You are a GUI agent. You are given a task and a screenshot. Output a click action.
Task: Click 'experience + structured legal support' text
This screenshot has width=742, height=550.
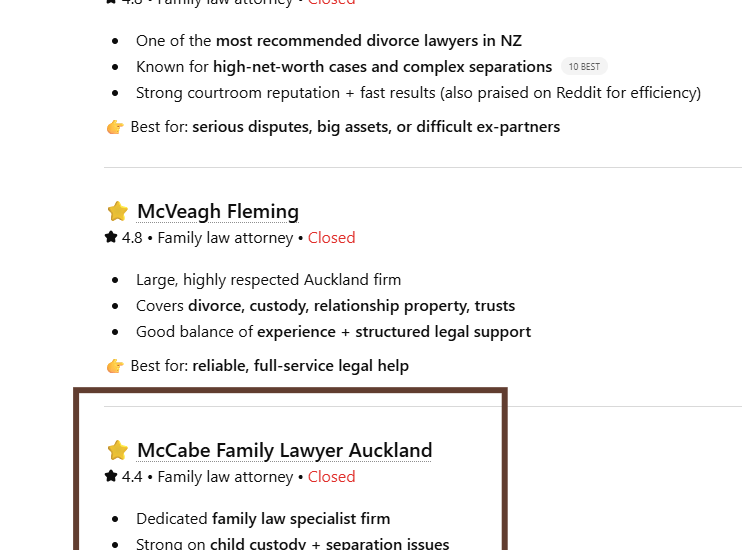click(393, 332)
